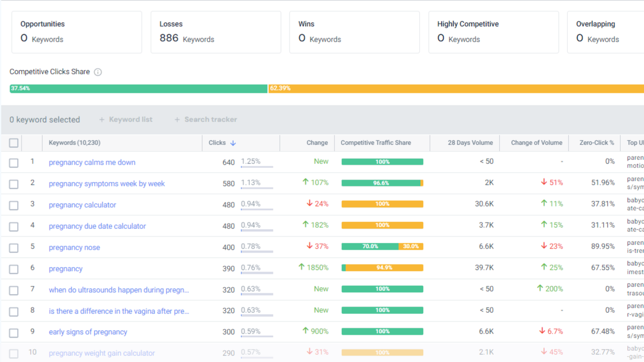Check the box for vagina difference keyword row
The width and height of the screenshot is (644, 362).
point(14,312)
